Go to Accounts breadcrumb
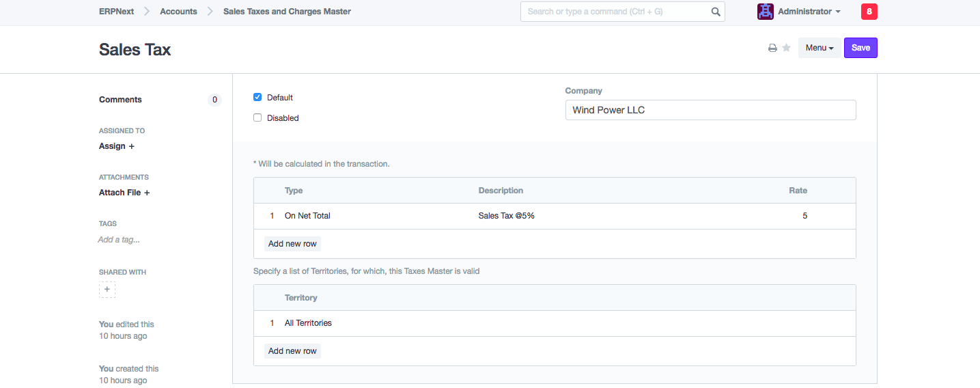The height and width of the screenshot is (388, 980). tap(178, 12)
